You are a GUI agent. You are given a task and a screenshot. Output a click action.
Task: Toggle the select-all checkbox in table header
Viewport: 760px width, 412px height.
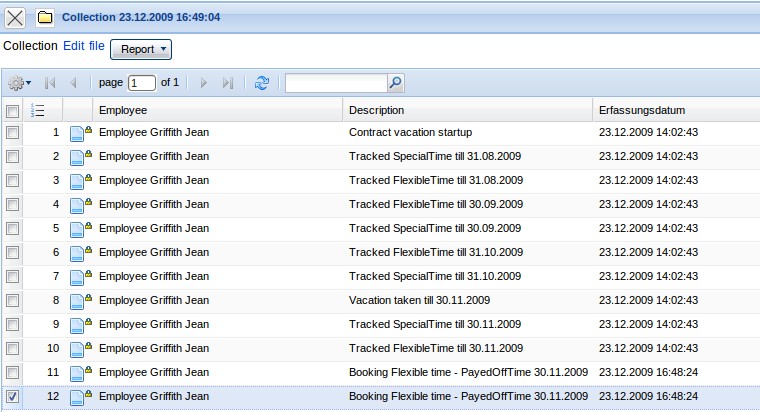coord(12,110)
